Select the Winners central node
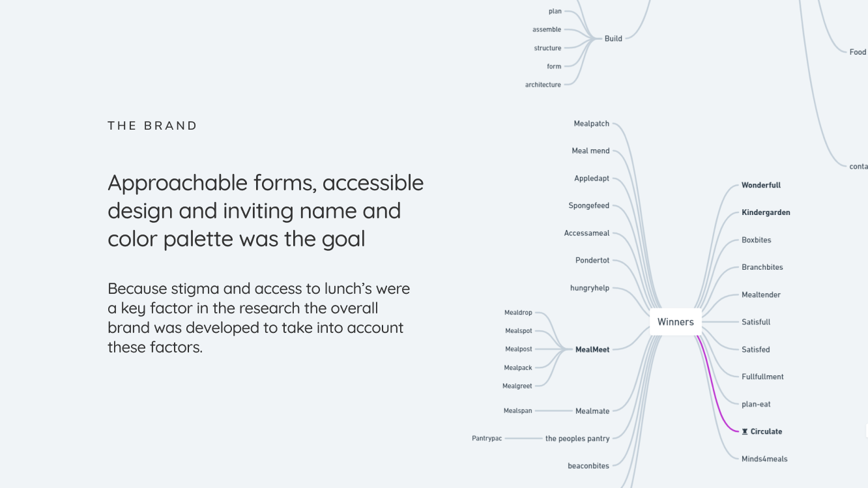The image size is (868, 488). pos(676,322)
